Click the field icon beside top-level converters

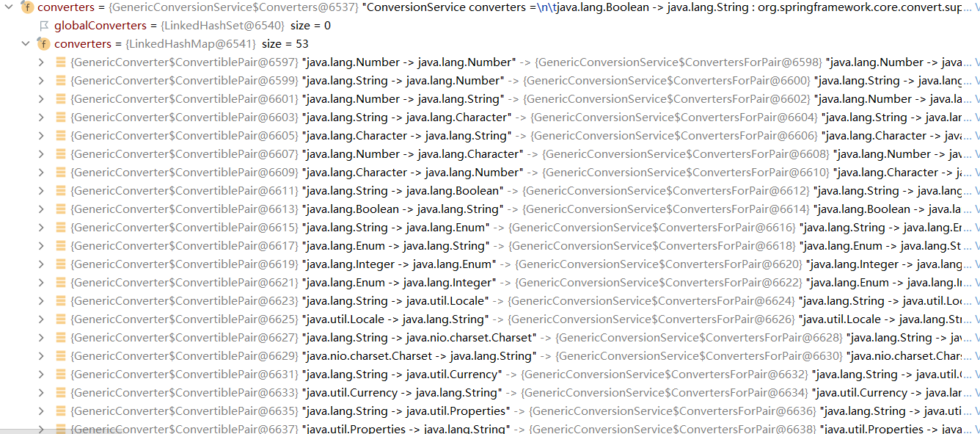coord(27,7)
